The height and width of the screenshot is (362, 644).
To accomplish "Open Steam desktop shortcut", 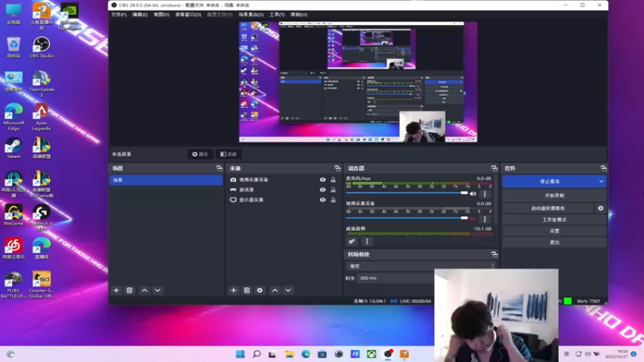I will pos(14,148).
